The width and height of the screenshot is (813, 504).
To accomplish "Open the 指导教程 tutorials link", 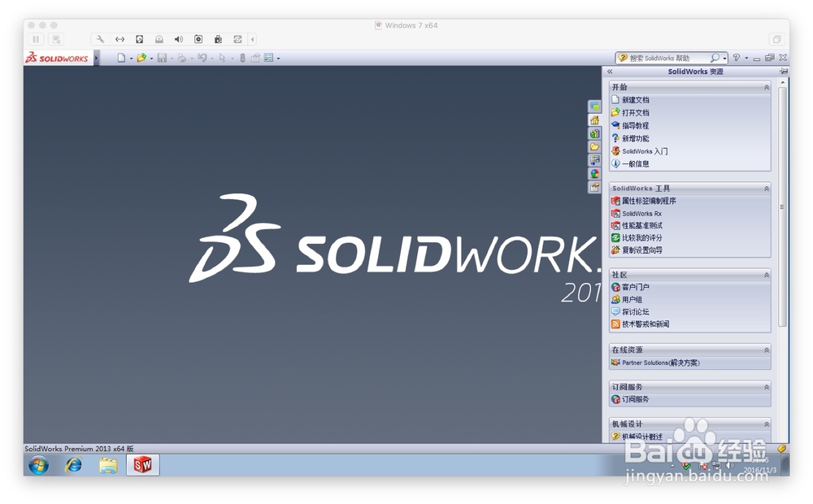I will click(x=634, y=125).
